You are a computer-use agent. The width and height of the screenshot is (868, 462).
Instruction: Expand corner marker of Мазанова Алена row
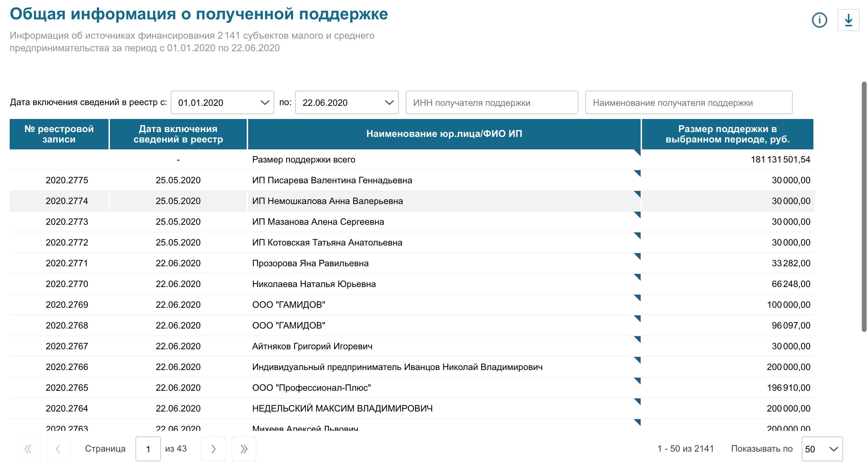[638, 215]
